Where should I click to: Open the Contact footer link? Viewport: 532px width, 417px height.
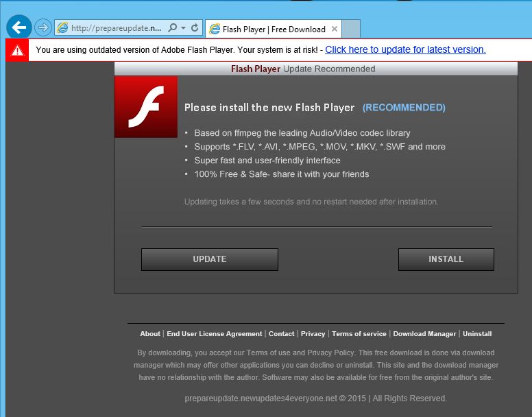(281, 334)
